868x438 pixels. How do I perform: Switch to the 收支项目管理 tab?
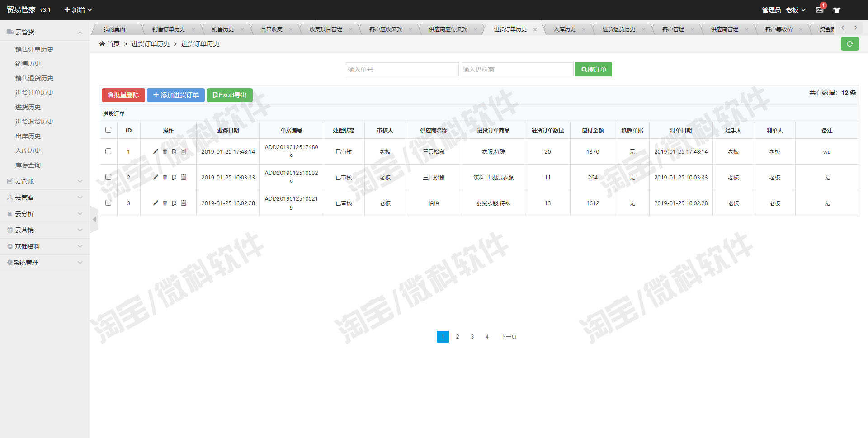coord(326,29)
